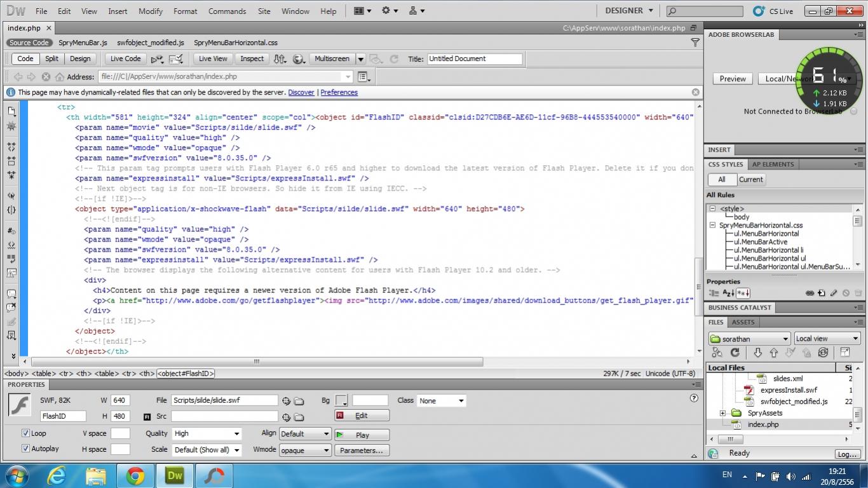Click the Preview button in BrowserLab

coord(733,79)
